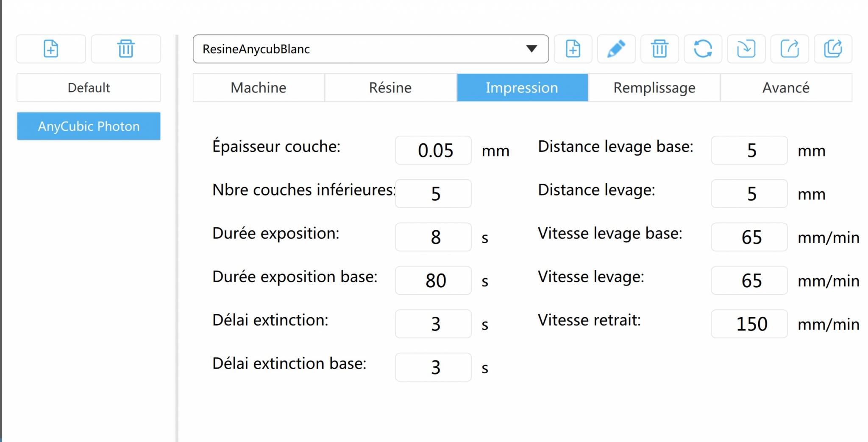Image resolution: width=868 pixels, height=442 pixels.
Task: Open the Résine tab
Action: point(390,88)
